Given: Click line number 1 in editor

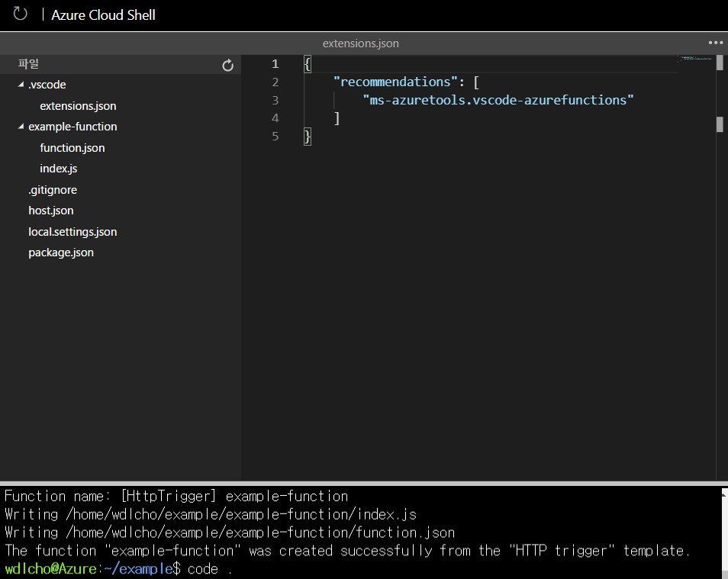Looking at the screenshot, I should tap(275, 63).
